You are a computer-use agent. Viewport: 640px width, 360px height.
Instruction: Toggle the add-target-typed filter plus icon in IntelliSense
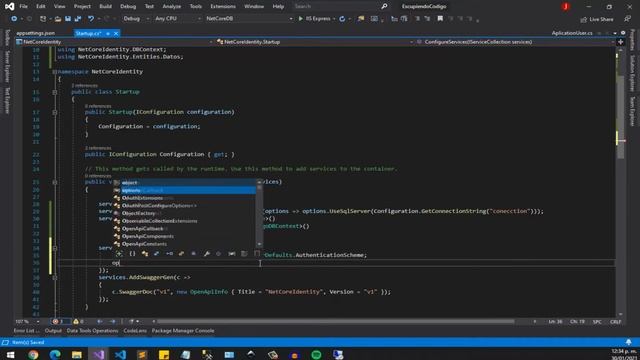pos(119,253)
